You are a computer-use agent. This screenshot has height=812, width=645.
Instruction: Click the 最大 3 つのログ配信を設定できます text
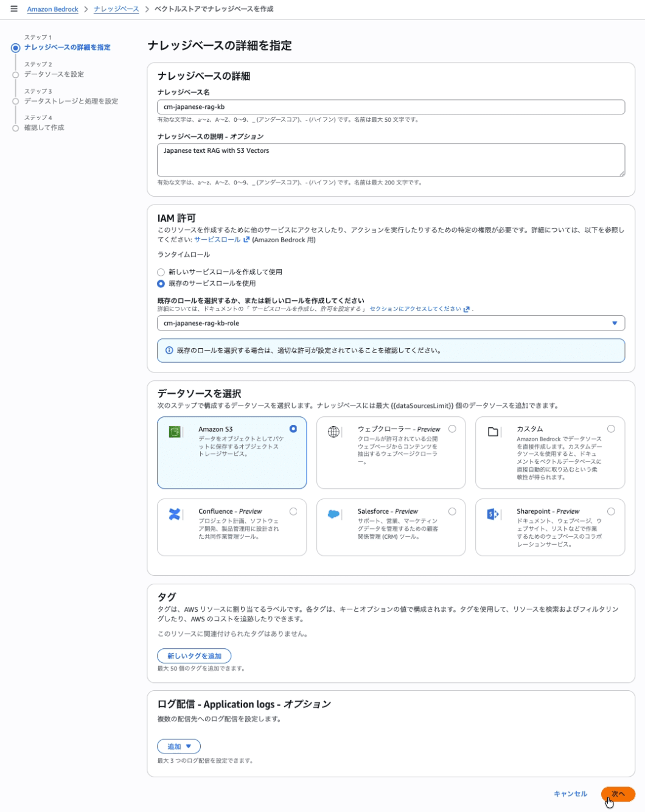(205, 760)
